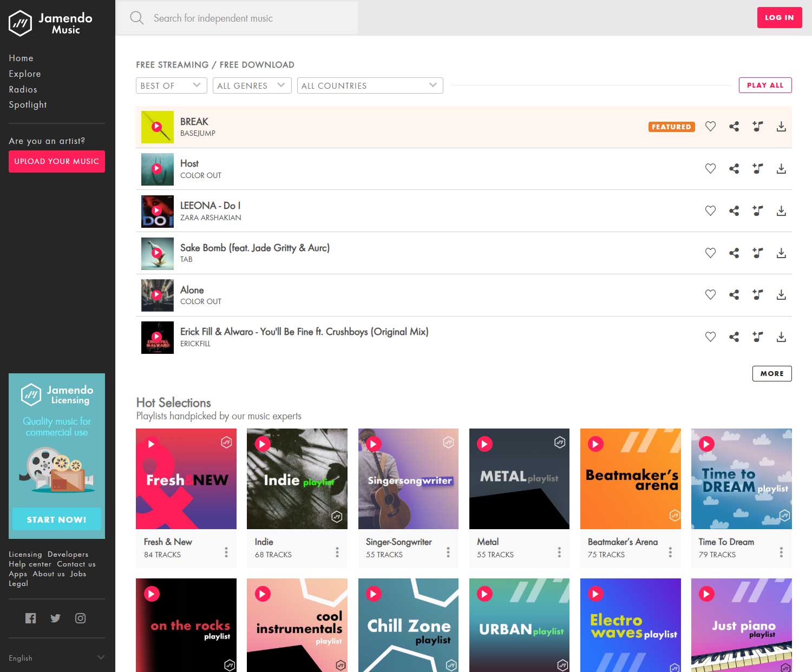
Task: Go to Home in sidebar
Action: pos(21,58)
